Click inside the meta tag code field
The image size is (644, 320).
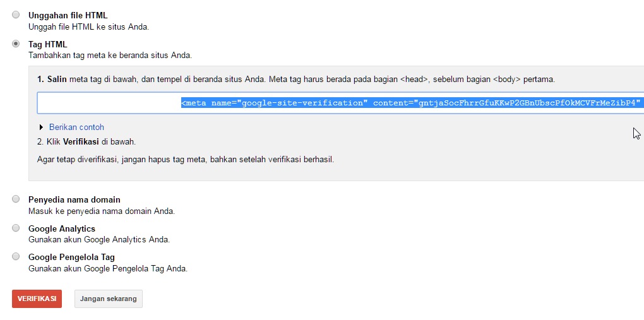pos(340,103)
